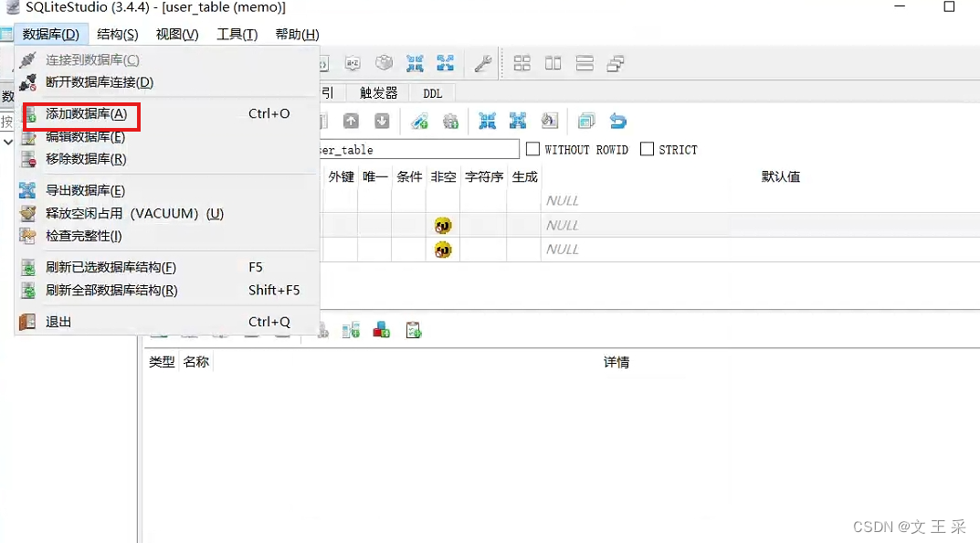Open the 结构(S) menu
This screenshot has height=543, width=980.
coord(118,35)
